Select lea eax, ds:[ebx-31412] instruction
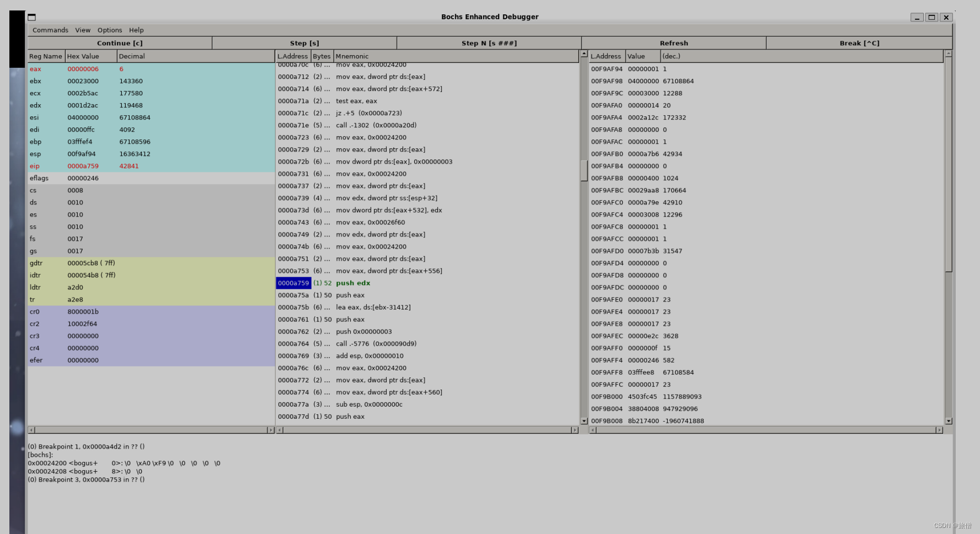This screenshot has height=534, width=980. [x=427, y=307]
